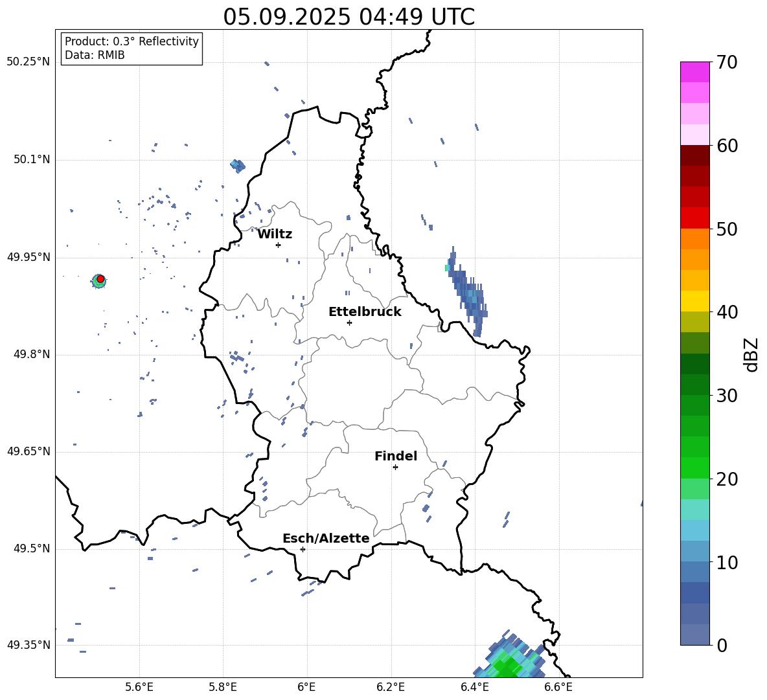The height and width of the screenshot is (700, 767).
Task: Click the 5.8°E longitude label
Action: pos(223,687)
